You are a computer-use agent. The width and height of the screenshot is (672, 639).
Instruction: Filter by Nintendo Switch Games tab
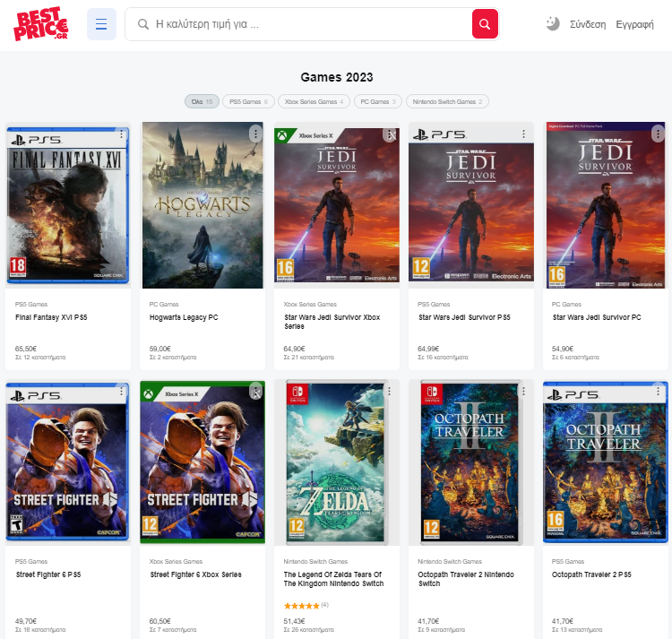click(x=447, y=101)
